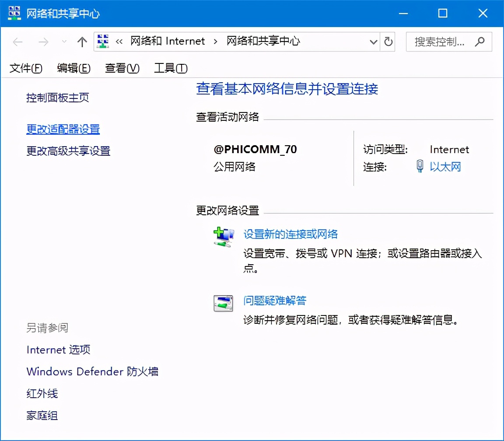
Task: Click the 以太网 connection link
Action: tap(445, 167)
